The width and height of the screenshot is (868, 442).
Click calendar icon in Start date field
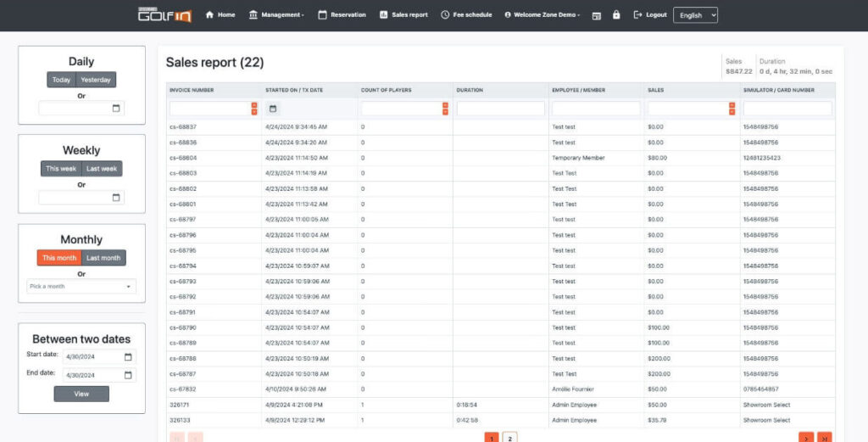pos(128,357)
